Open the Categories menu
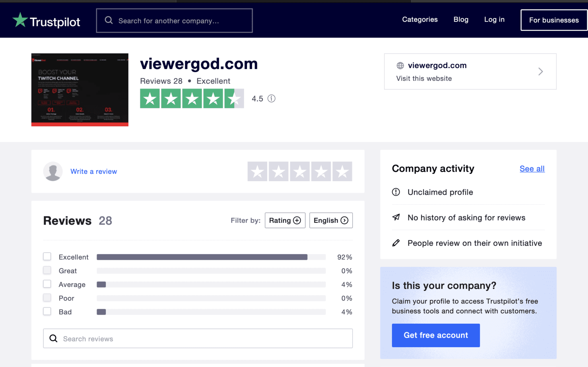The width and height of the screenshot is (588, 367). [420, 19]
